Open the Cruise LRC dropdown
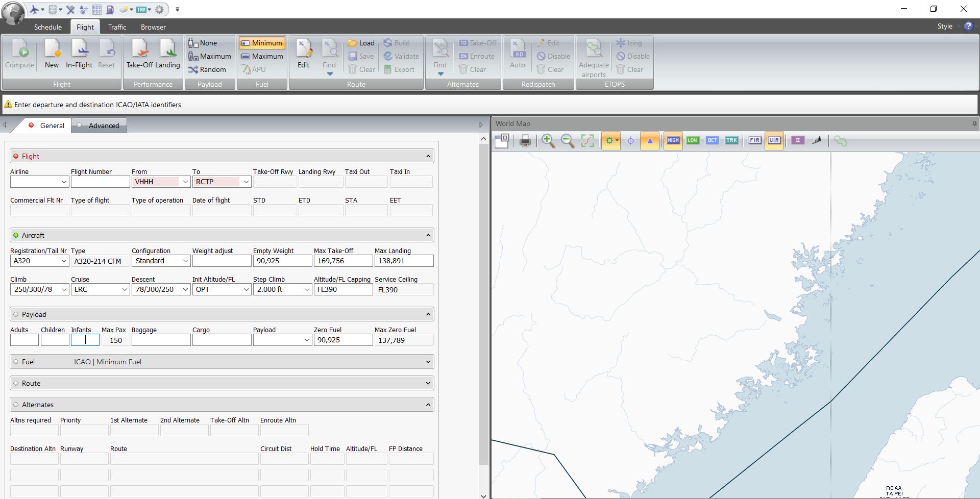This screenshot has height=499, width=980. pos(125,289)
